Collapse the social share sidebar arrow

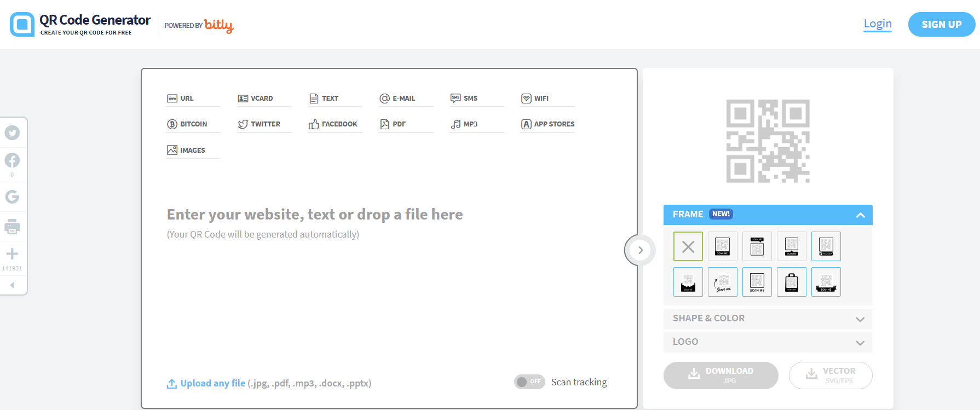[x=12, y=285]
